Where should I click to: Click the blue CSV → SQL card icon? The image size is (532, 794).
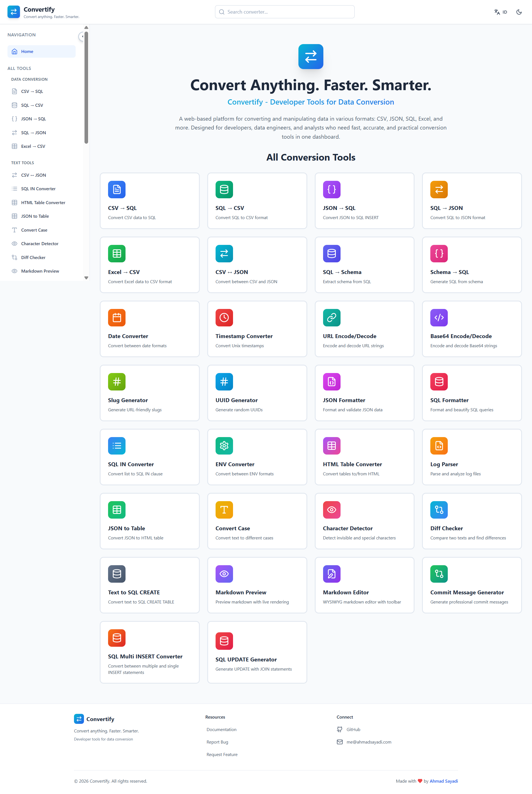(117, 189)
